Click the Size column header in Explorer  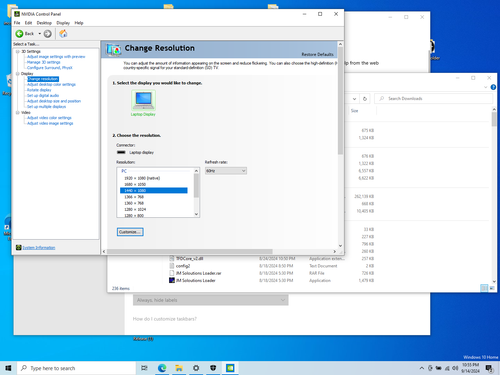[x=355, y=111]
